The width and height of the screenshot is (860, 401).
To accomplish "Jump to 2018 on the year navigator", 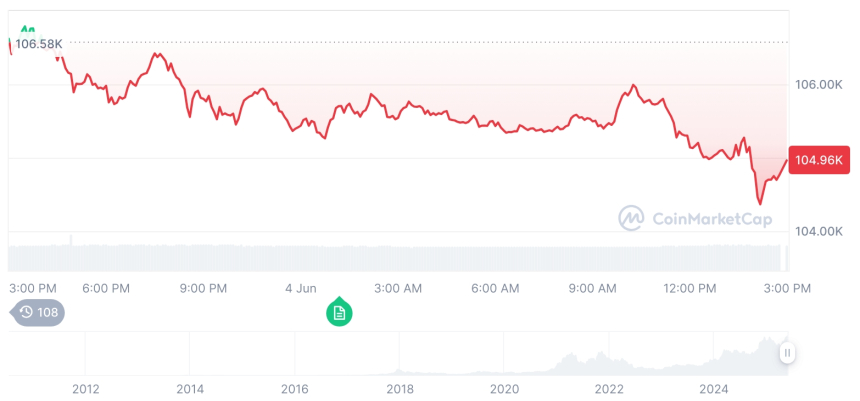I will click(400, 389).
